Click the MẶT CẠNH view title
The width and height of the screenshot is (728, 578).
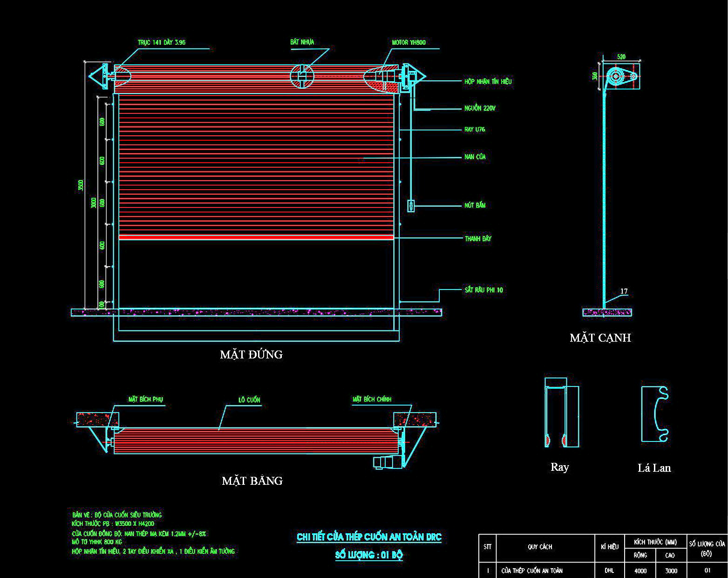(x=600, y=338)
